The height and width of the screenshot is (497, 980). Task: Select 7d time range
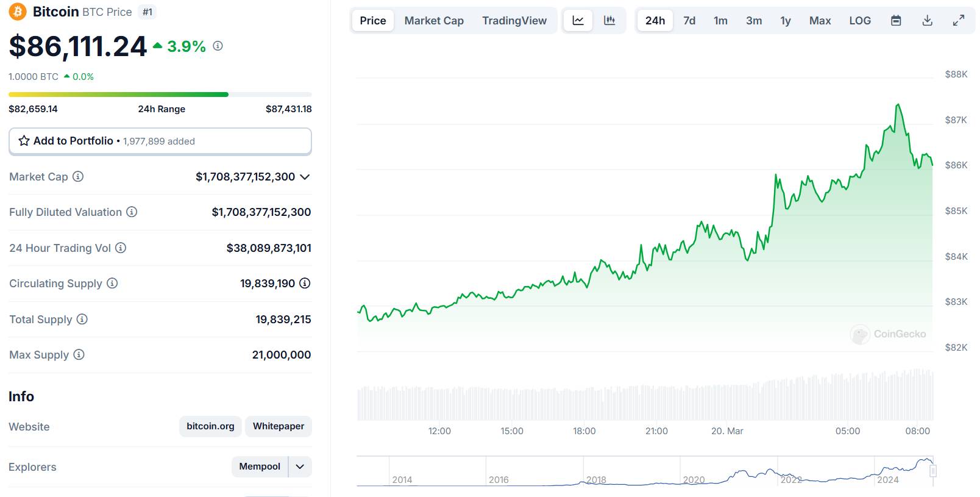[689, 21]
